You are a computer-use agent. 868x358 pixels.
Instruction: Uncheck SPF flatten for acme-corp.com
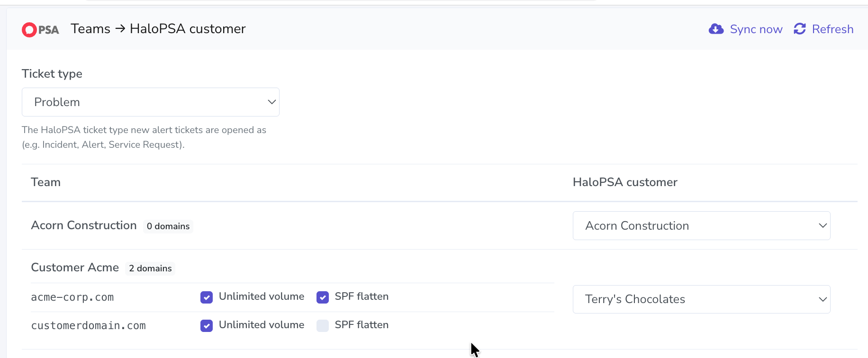323,297
